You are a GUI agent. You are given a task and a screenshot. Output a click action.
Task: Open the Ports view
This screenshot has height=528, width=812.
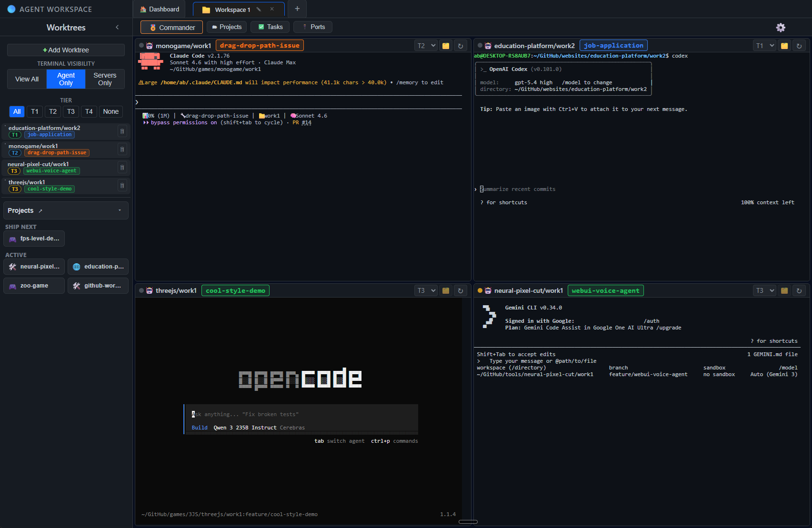(312, 27)
